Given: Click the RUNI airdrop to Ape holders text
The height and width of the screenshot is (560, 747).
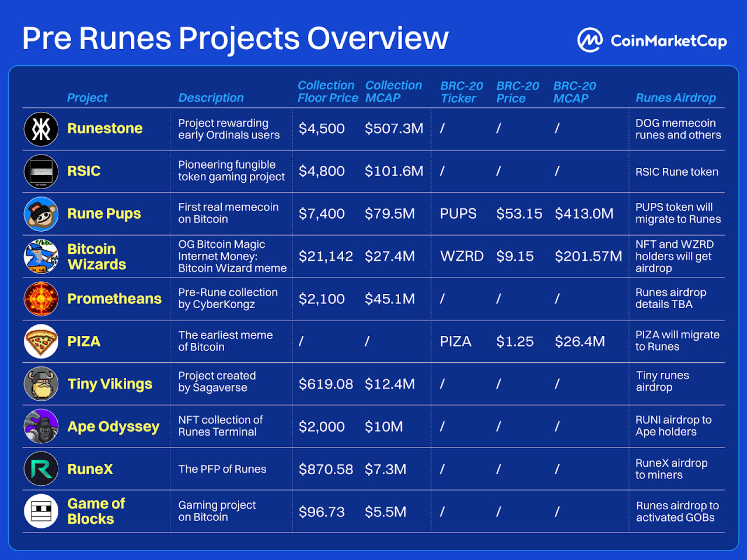Looking at the screenshot, I should coord(673,426).
